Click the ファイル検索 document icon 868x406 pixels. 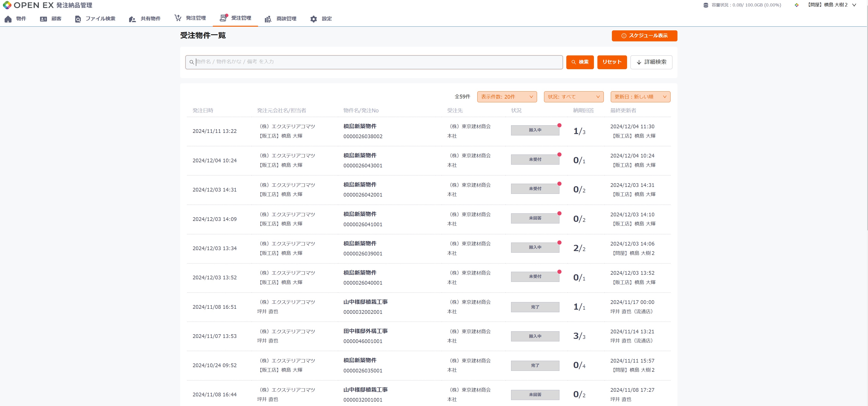[x=78, y=19]
